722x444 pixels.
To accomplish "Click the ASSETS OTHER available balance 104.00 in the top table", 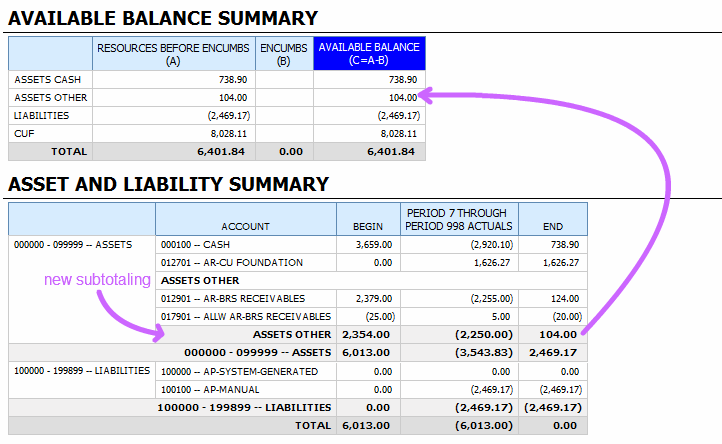I will click(x=403, y=98).
